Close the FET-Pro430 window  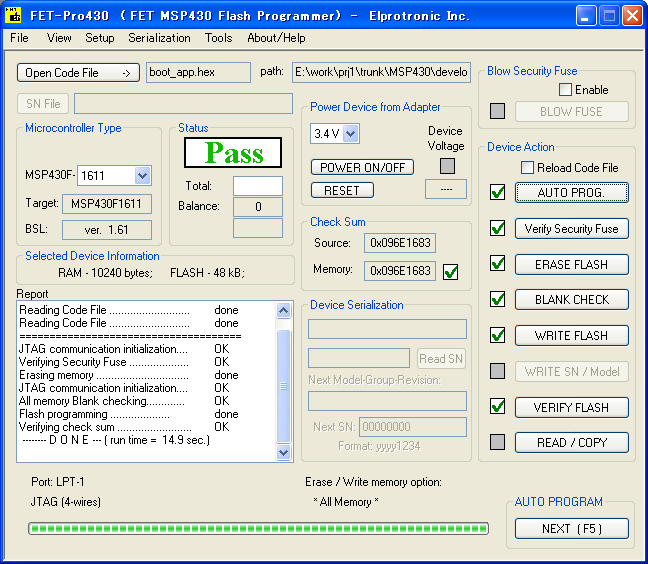tap(632, 16)
